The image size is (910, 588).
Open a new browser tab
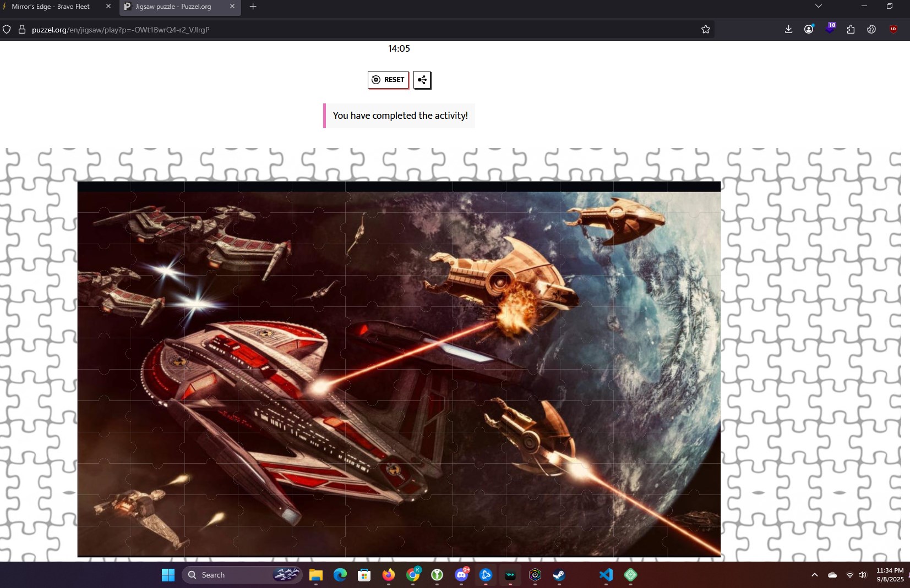pyautogui.click(x=253, y=7)
